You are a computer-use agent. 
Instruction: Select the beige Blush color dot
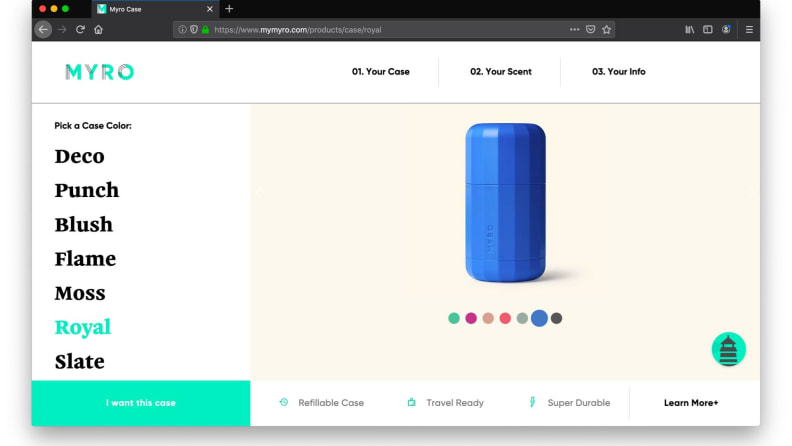[488, 318]
